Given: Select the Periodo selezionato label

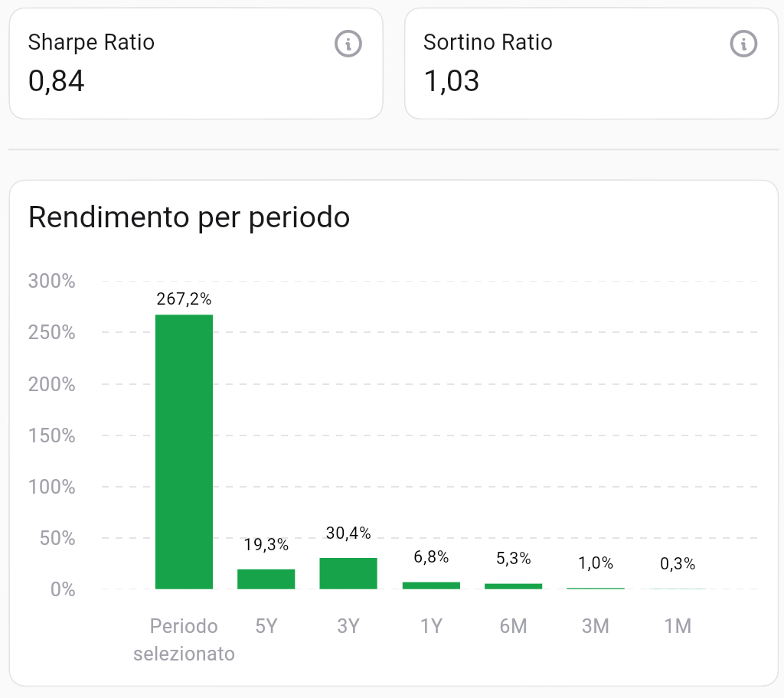Looking at the screenshot, I should [x=184, y=639].
